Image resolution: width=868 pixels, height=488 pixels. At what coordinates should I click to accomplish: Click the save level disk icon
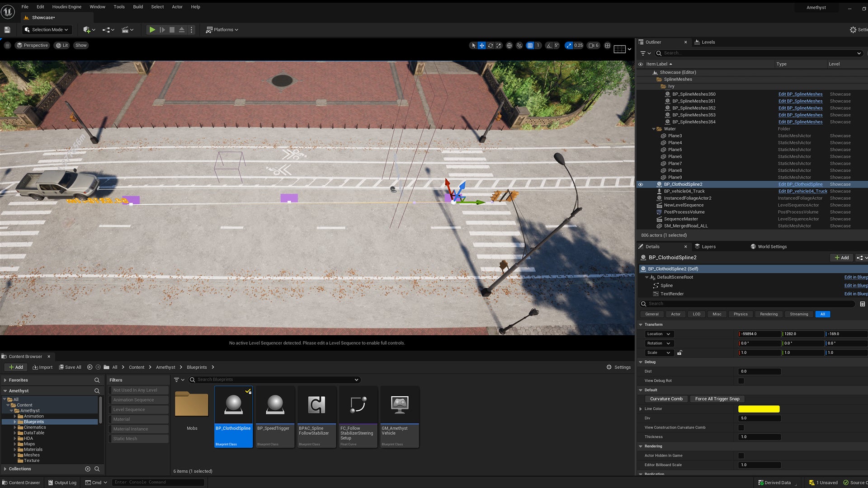click(x=7, y=30)
